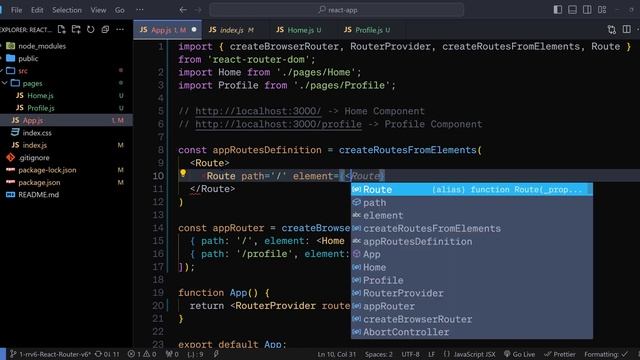Viewport: 640px width, 360px height.
Task: Change encoding via UTF-8 selector
Action: pyautogui.click(x=410, y=354)
